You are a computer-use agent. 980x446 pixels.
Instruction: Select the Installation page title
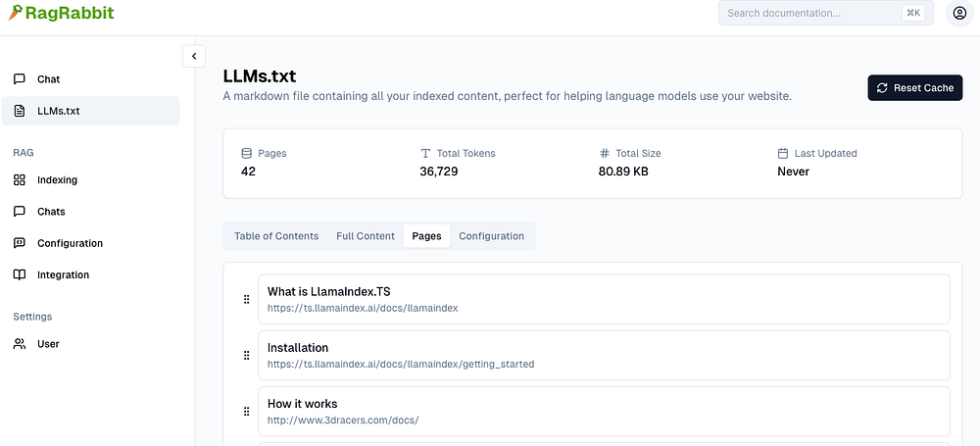pos(298,347)
